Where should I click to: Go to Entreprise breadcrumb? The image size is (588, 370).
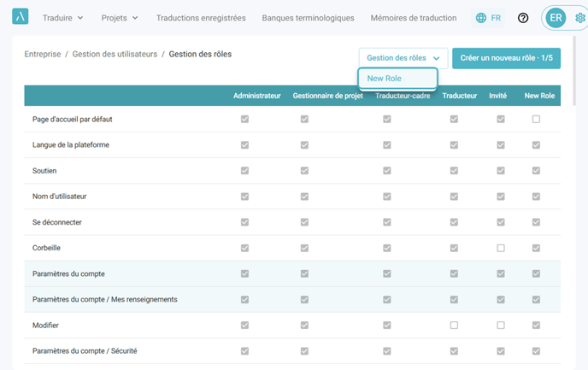[43, 54]
